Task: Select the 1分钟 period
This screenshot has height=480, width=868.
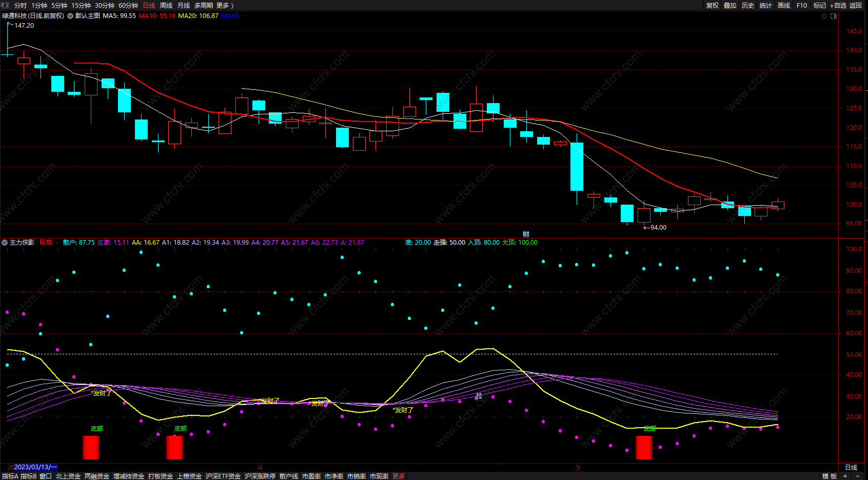Action: (x=40, y=5)
